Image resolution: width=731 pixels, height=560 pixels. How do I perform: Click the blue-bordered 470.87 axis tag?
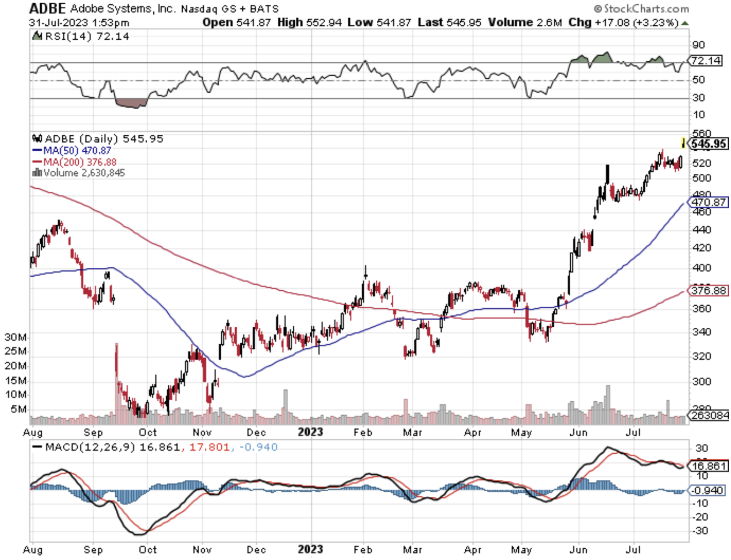(709, 202)
